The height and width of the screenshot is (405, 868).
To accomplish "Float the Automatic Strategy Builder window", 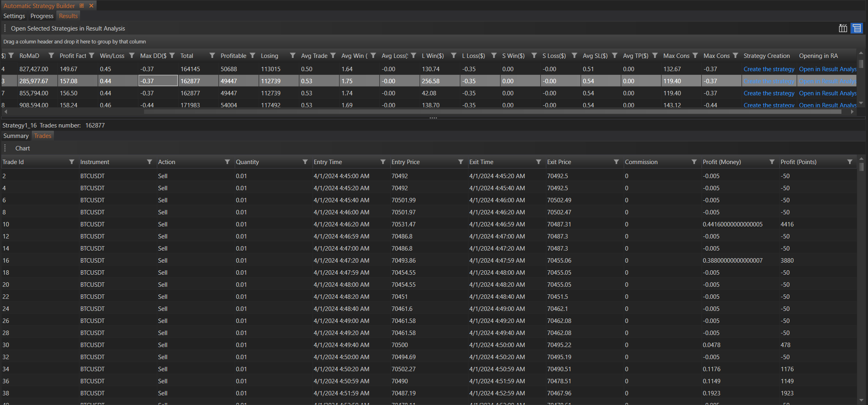I will 82,6.
